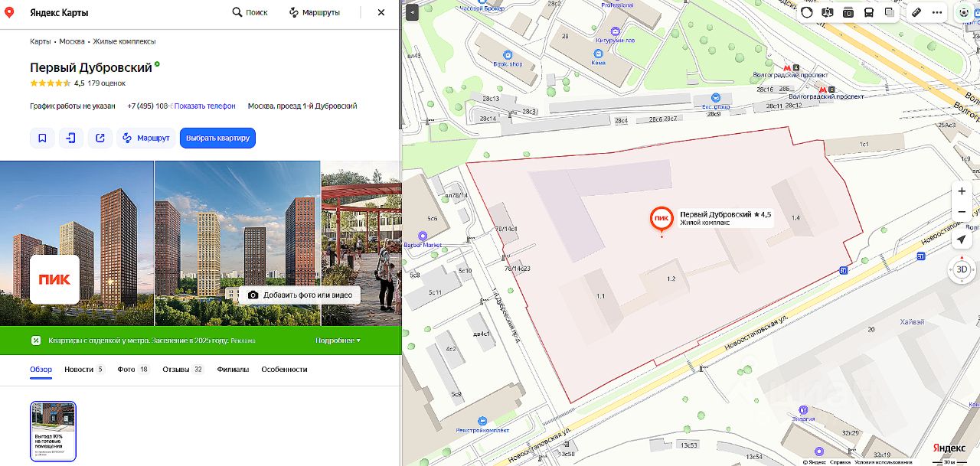Image resolution: width=980 pixels, height=466 pixels.
Task: Click the bus stop icon on Новоостаповская
Action: point(842,269)
